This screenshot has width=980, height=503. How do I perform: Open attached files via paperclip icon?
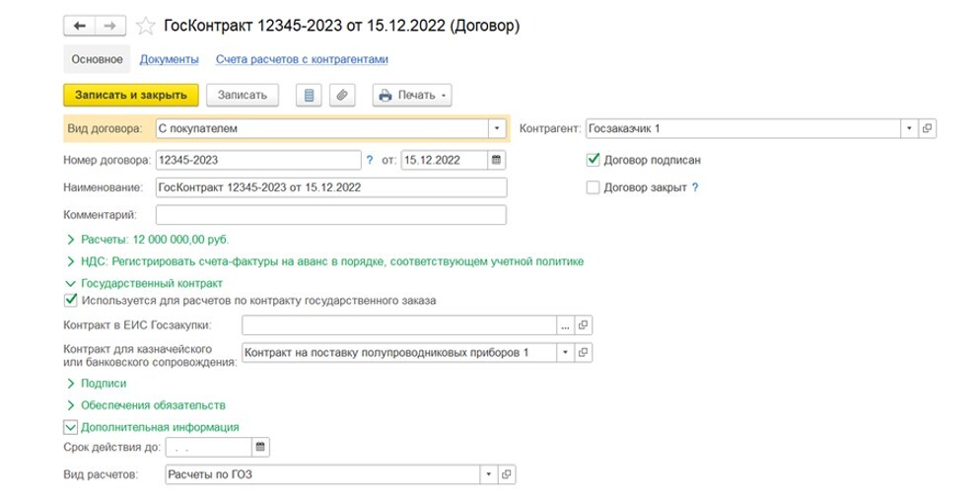click(x=342, y=95)
